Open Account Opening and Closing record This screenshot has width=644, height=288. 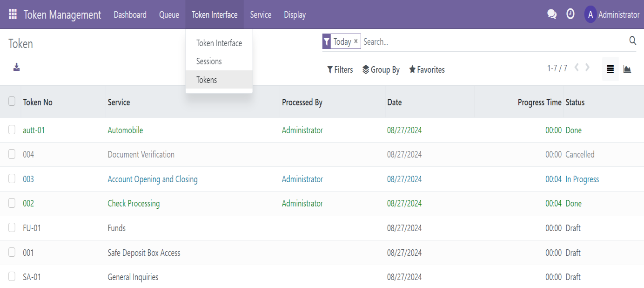tap(153, 179)
